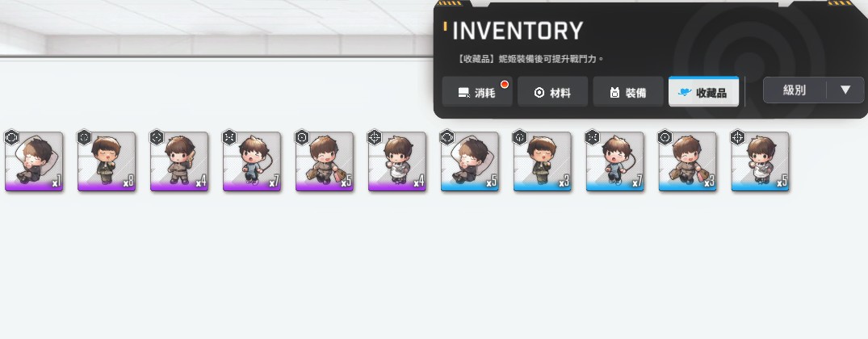
Task: Select the purple doll with x7 count
Action: coord(251,161)
